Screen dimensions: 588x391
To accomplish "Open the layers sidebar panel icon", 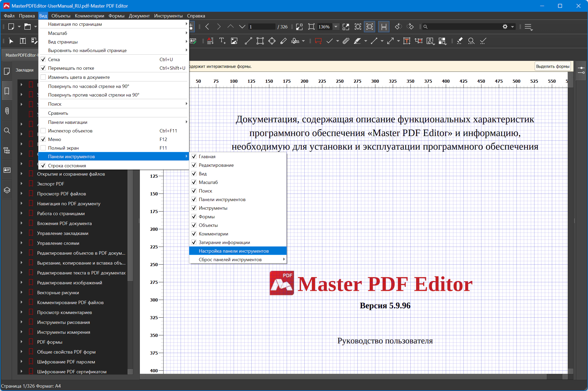I will pos(7,190).
